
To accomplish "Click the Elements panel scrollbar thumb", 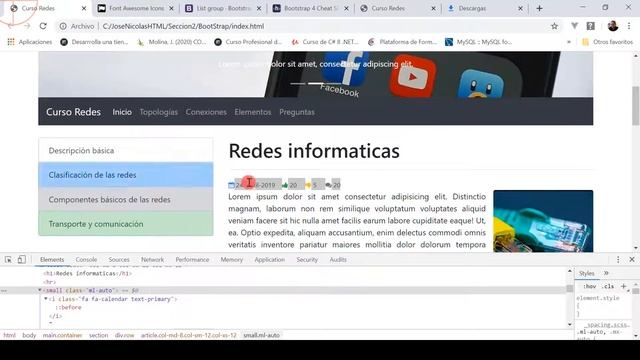I will (569, 288).
